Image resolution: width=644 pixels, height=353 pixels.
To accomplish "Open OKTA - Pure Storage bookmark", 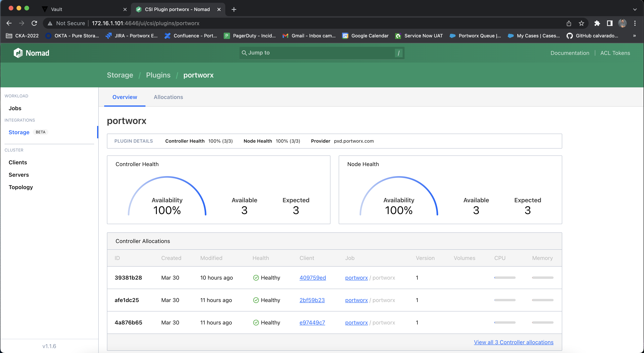I will [x=72, y=36].
